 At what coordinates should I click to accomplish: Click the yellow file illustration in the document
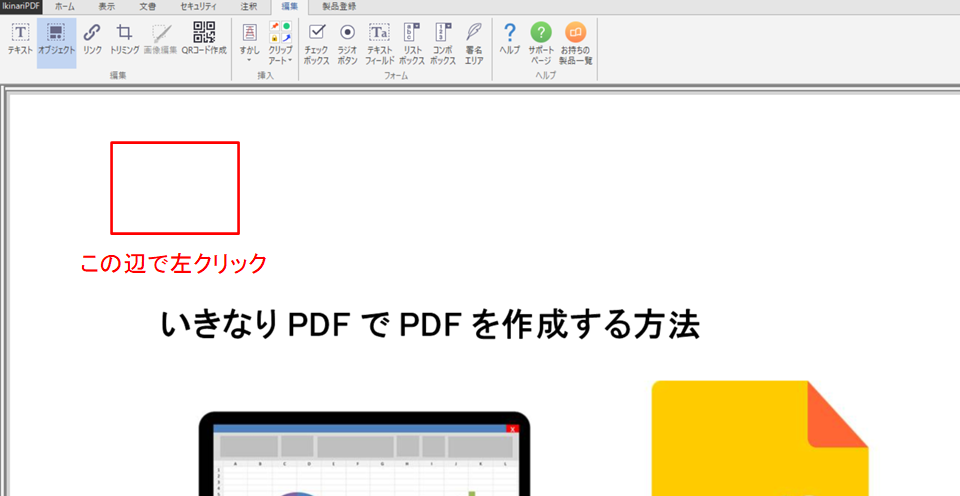point(760,438)
